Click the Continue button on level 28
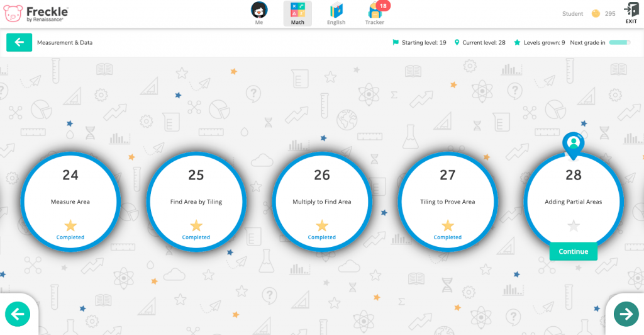The width and height of the screenshot is (644, 335). [x=574, y=251]
